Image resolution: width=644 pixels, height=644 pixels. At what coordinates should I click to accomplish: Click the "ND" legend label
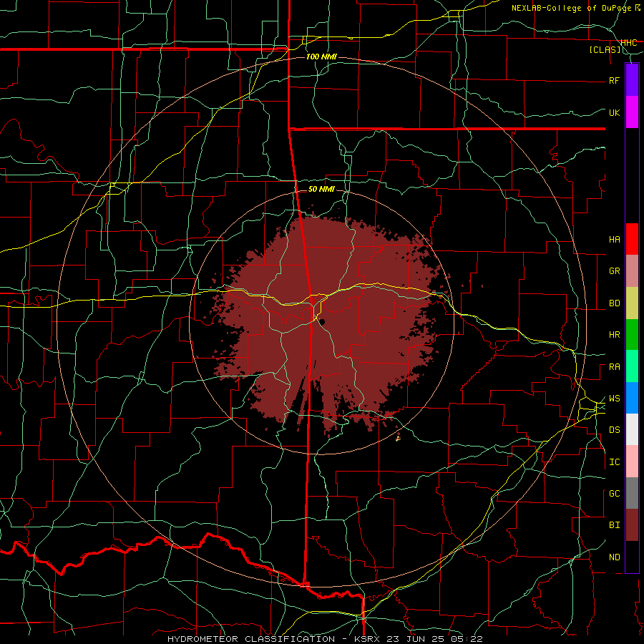click(614, 557)
